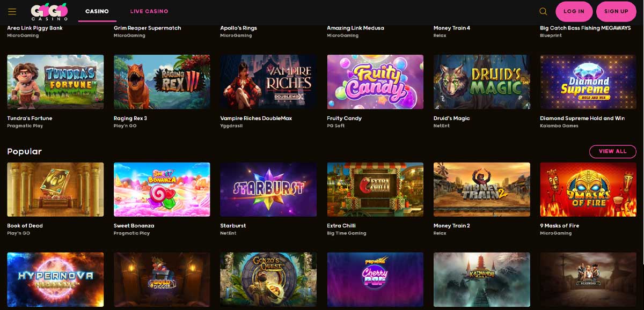Open the Starburst game thumbnail

click(268, 189)
